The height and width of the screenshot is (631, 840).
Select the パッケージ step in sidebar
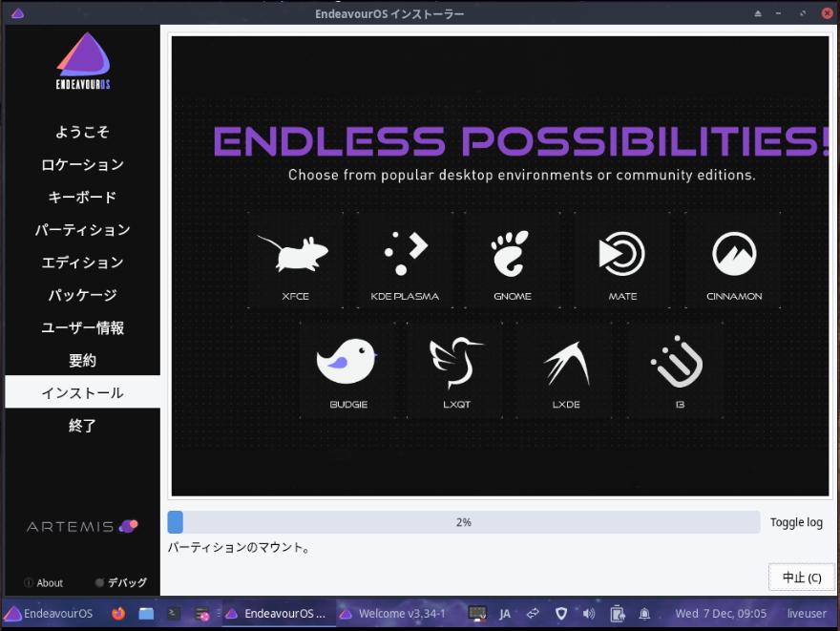(82, 295)
